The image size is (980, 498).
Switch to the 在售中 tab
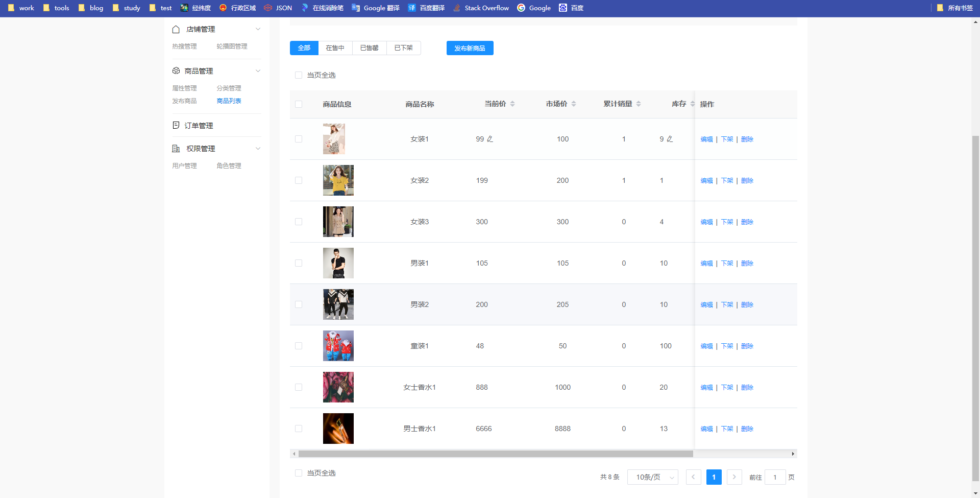(x=335, y=48)
